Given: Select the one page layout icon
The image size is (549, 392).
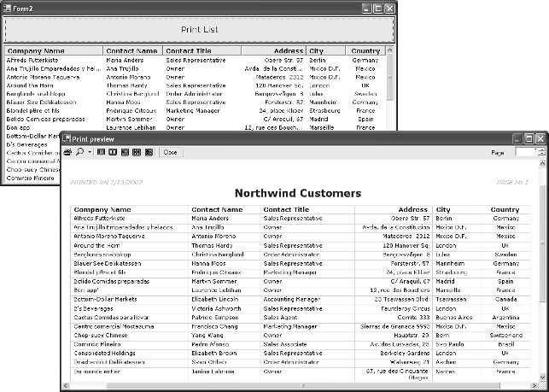Looking at the screenshot, I should click(x=102, y=152).
